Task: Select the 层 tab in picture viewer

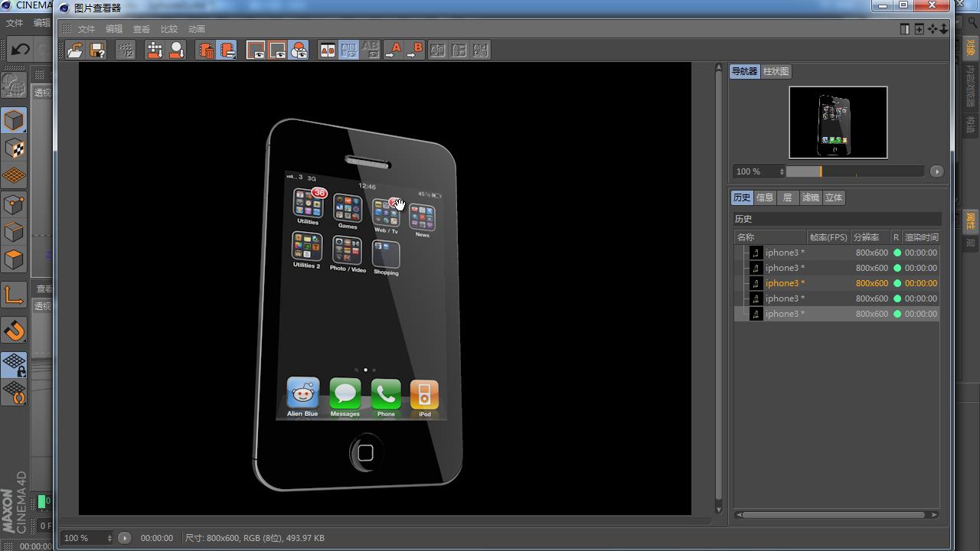Action: 787,197
